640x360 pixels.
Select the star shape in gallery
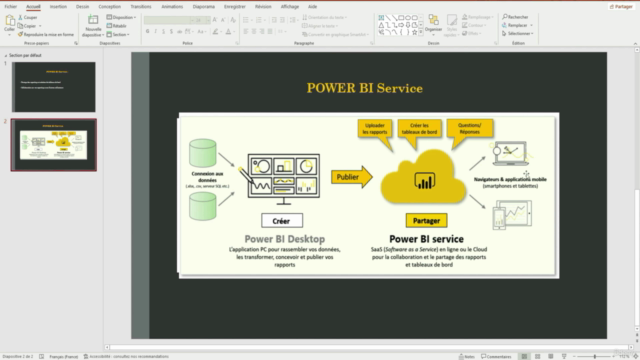coord(415,32)
